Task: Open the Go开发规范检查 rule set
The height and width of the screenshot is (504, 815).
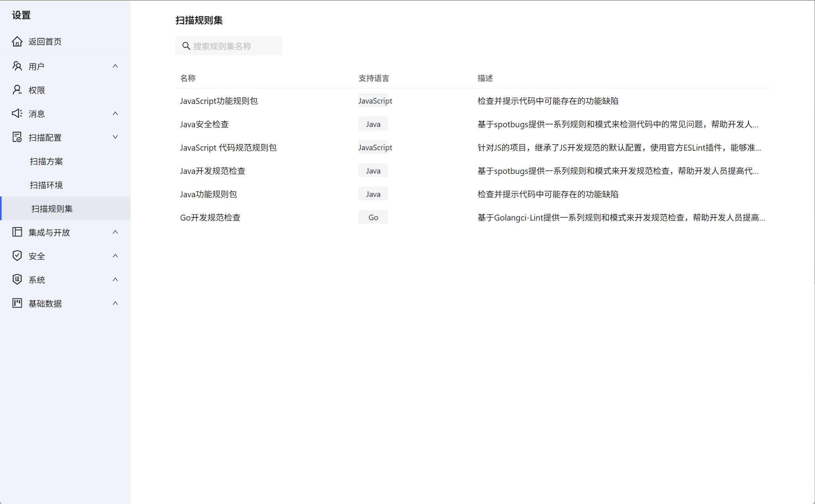Action: pos(210,217)
